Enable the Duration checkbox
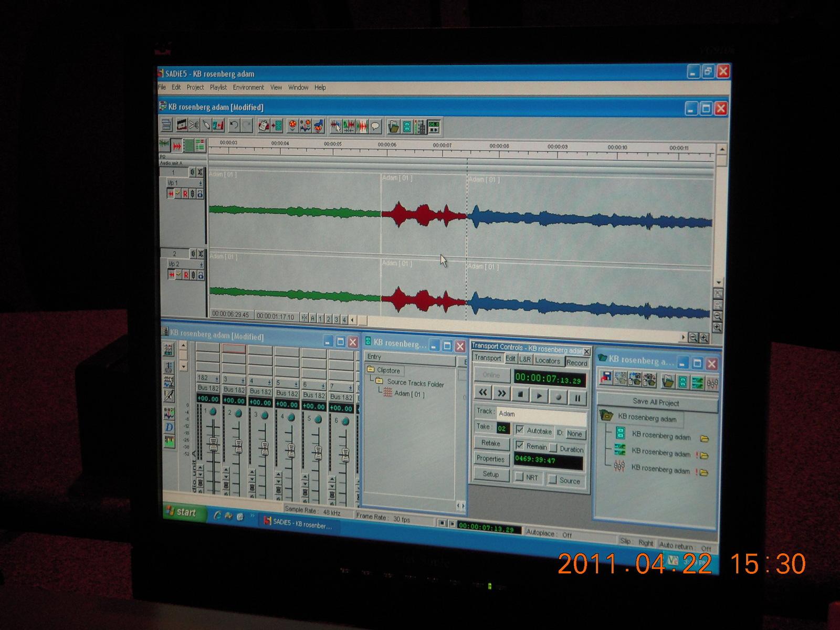This screenshot has width=840, height=630. coord(553,447)
